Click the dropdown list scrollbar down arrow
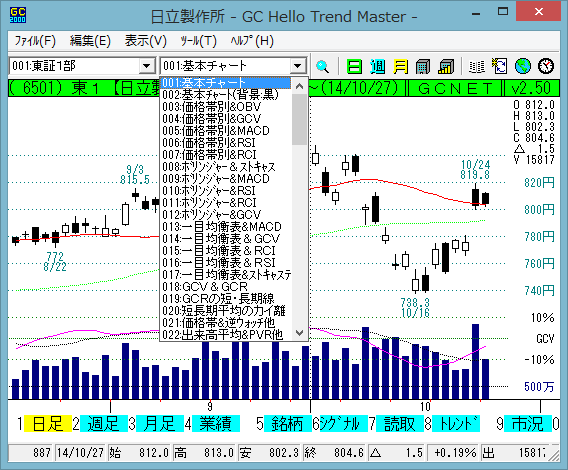The width and height of the screenshot is (568, 470). [300, 332]
